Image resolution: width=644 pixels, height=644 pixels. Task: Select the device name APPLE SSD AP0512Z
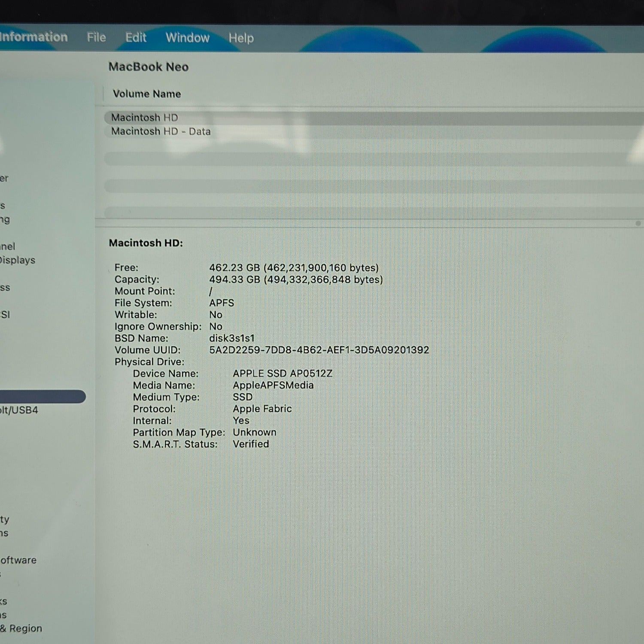tap(283, 374)
